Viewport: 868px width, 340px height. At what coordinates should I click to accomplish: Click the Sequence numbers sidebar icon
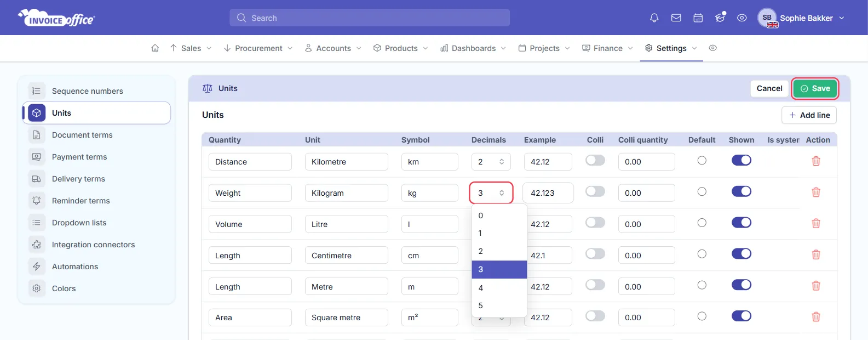click(37, 91)
